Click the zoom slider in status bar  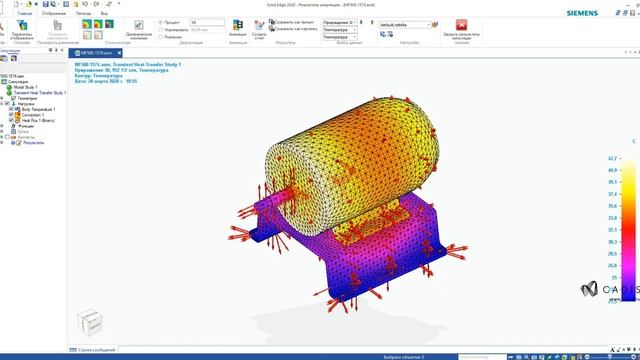[610, 357]
